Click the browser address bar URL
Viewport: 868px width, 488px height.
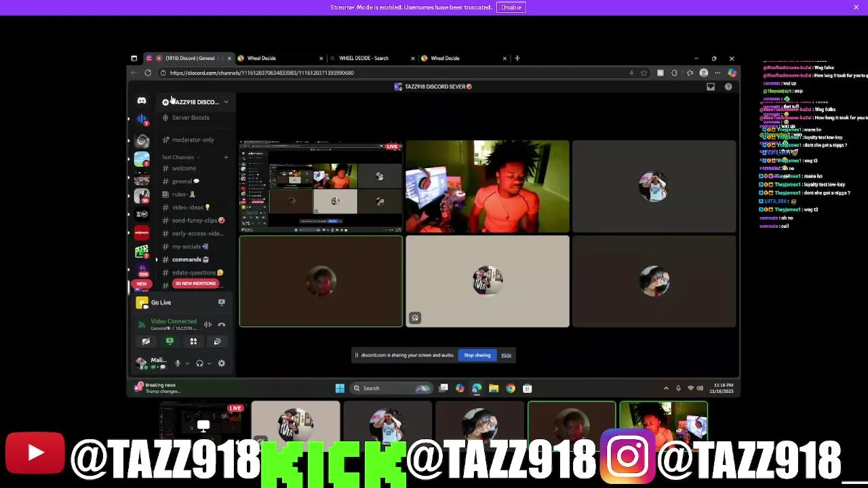tap(262, 73)
